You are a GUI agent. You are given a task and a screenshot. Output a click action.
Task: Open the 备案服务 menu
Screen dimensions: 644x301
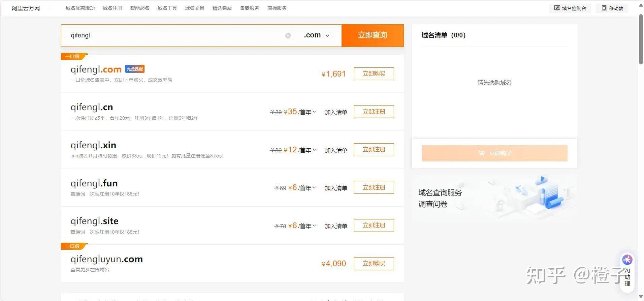click(250, 8)
